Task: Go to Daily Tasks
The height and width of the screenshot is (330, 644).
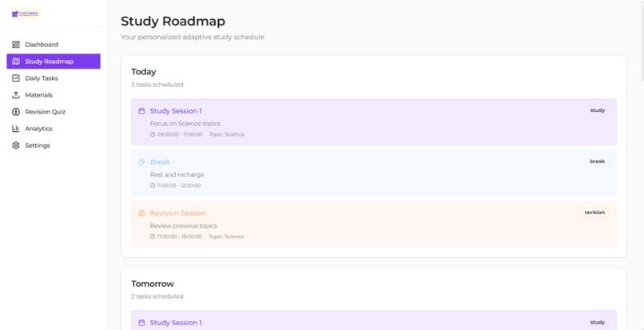Action: (x=54, y=78)
